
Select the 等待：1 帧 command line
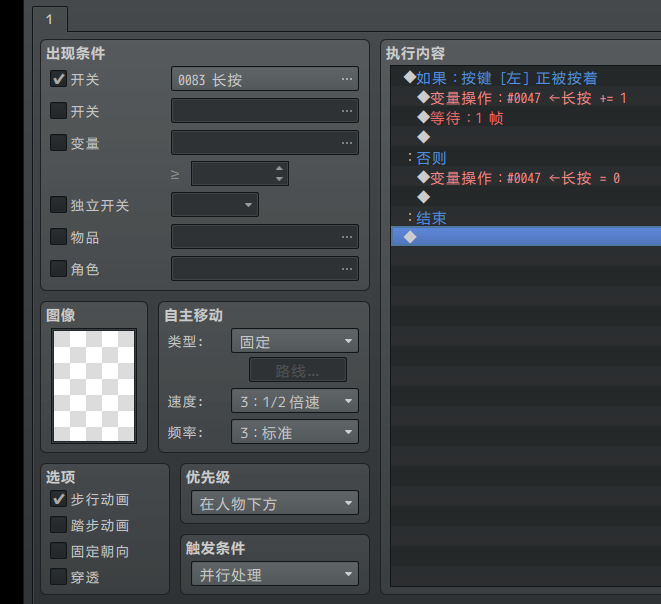[x=526, y=118]
